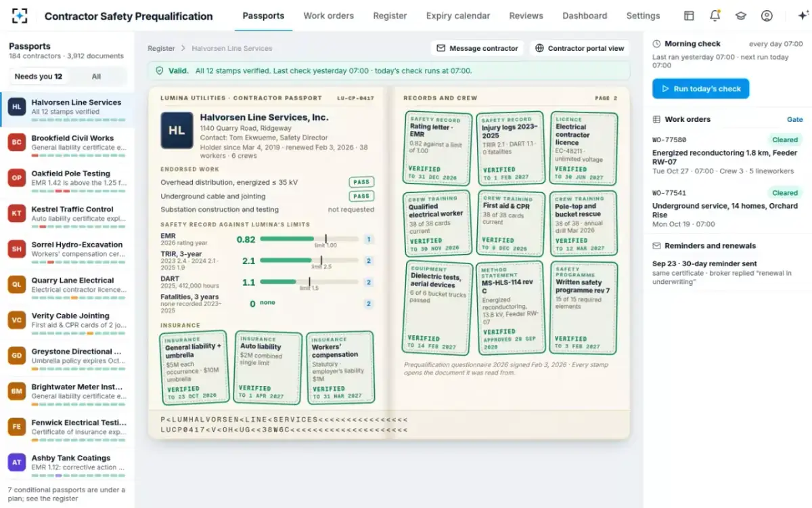Click the large HL logo on the passport

[x=177, y=130]
